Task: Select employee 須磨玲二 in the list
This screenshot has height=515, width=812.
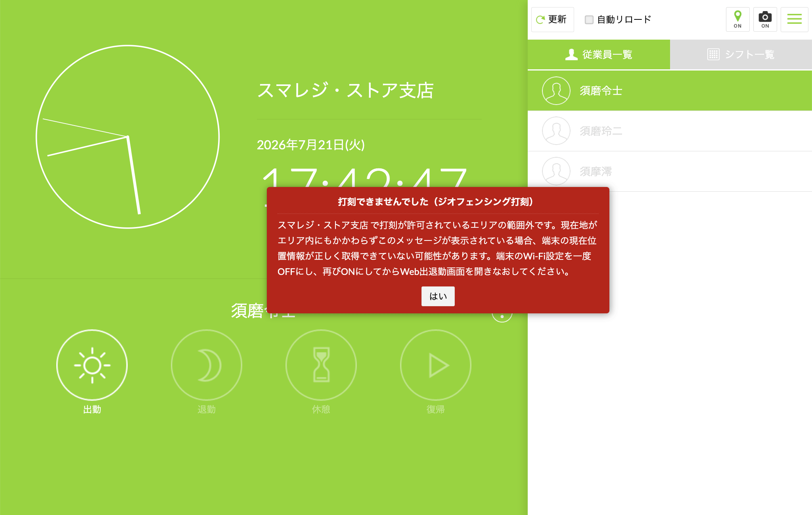Action: tap(670, 131)
